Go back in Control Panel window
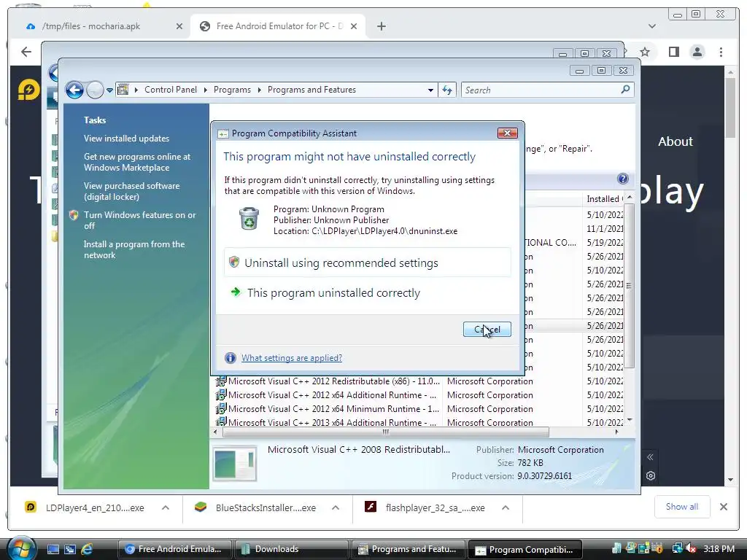This screenshot has width=747, height=560. (74, 90)
